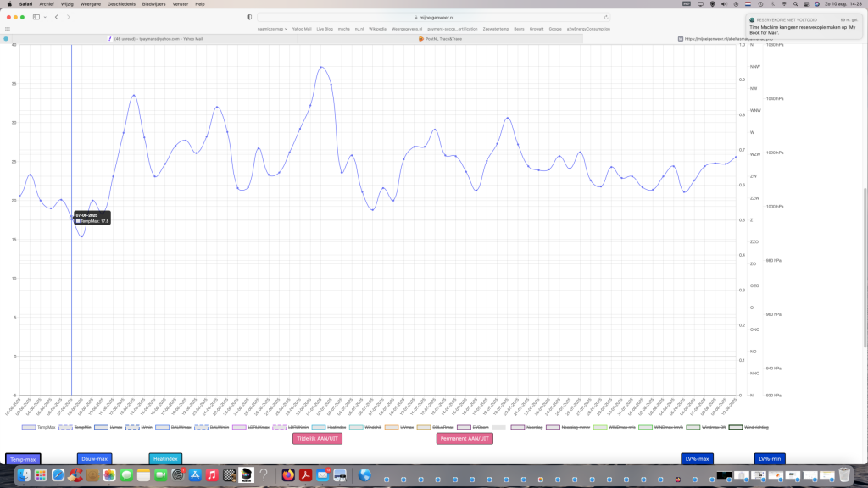Viewport: 868px width, 488px height.
Task: Select the cyan Heatindex button
Action: (x=165, y=458)
